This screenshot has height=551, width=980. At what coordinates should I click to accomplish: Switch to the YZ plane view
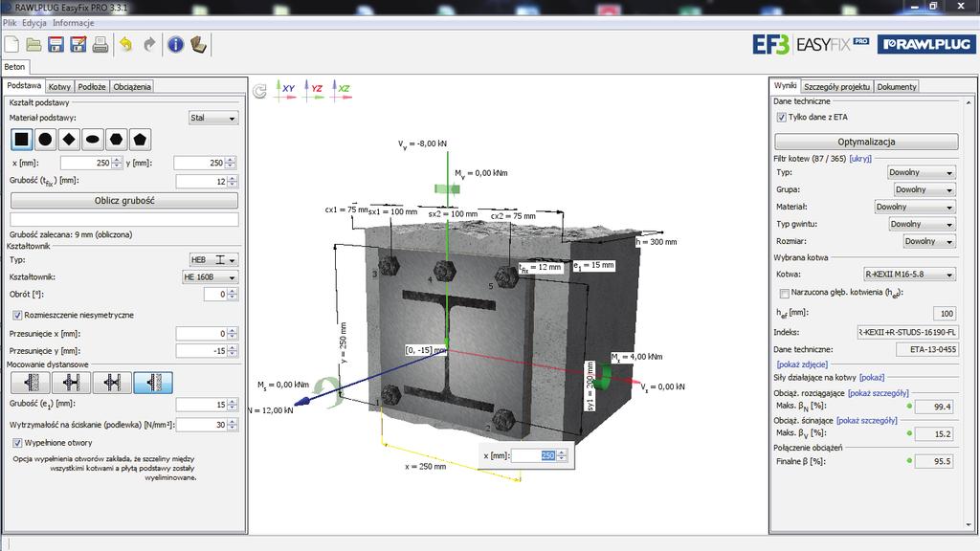pos(314,89)
